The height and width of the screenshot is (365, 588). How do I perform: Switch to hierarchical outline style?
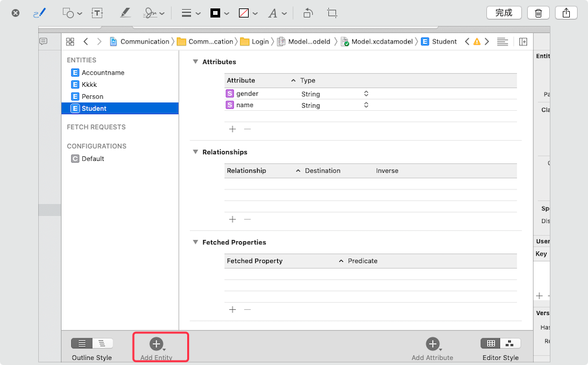(102, 343)
